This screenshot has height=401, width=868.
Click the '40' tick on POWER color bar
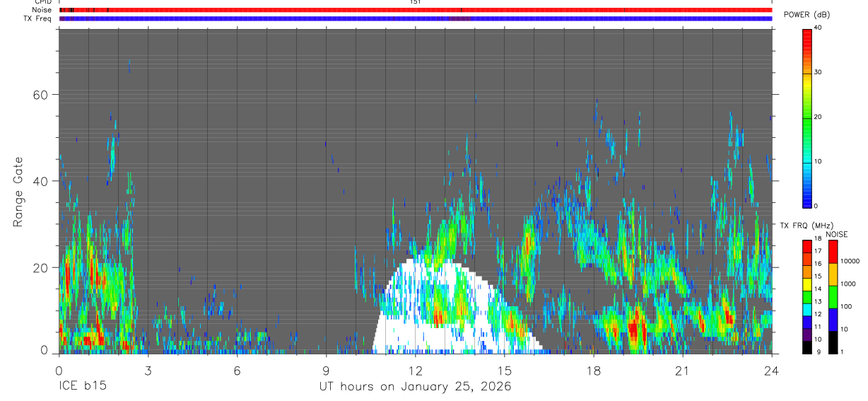coord(819,28)
